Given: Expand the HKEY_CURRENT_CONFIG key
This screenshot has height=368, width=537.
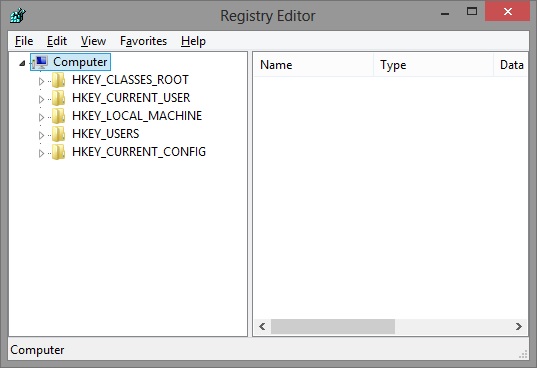Looking at the screenshot, I should click(x=41, y=153).
